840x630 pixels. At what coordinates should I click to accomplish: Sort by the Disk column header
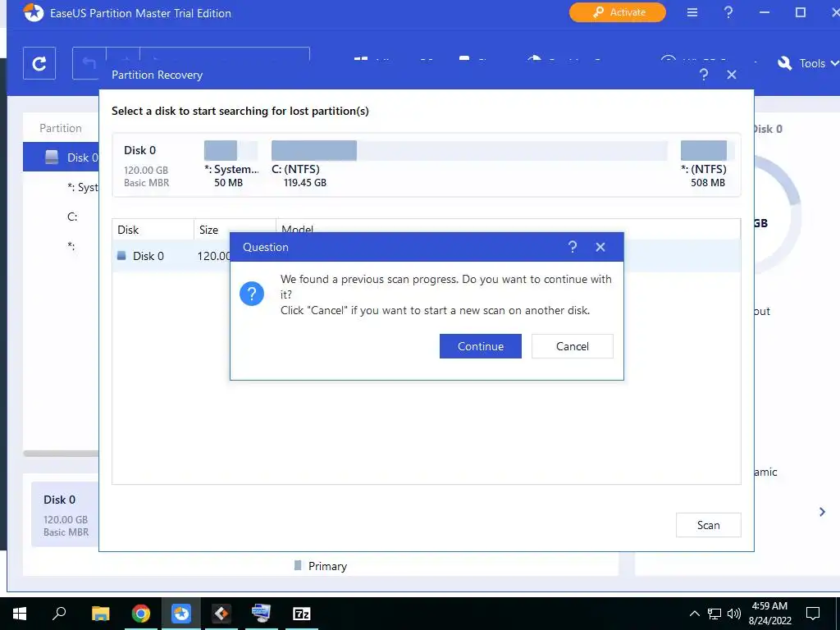coord(153,230)
